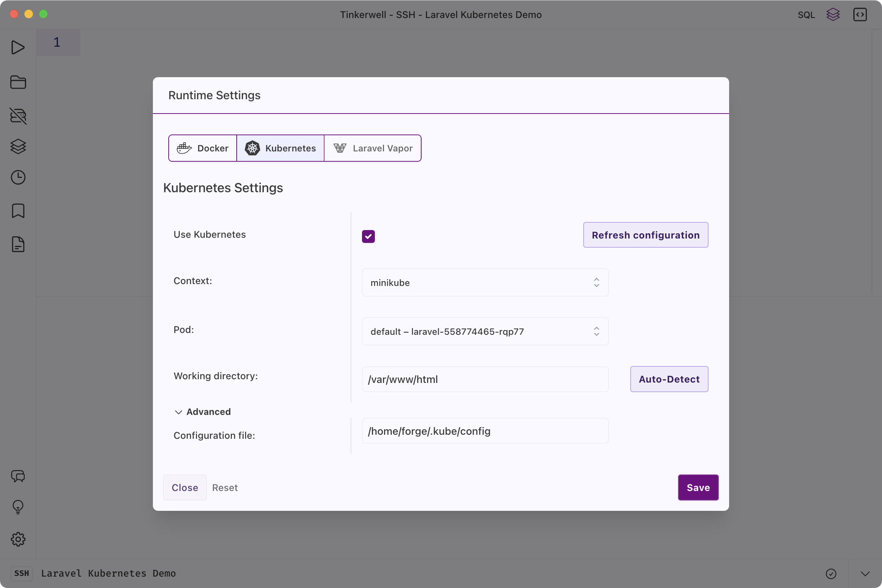Screen dimensions: 882x588
Task: Click the Working directory input field
Action: click(x=485, y=379)
